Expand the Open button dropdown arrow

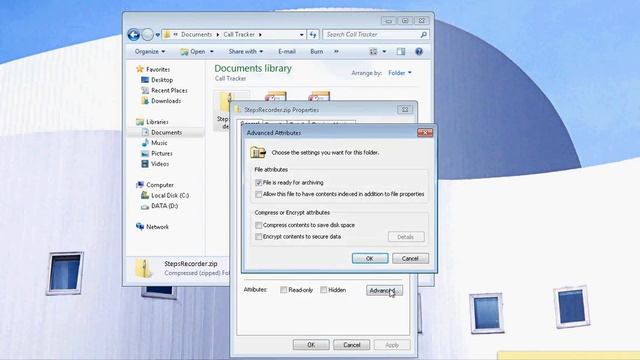coord(212,51)
